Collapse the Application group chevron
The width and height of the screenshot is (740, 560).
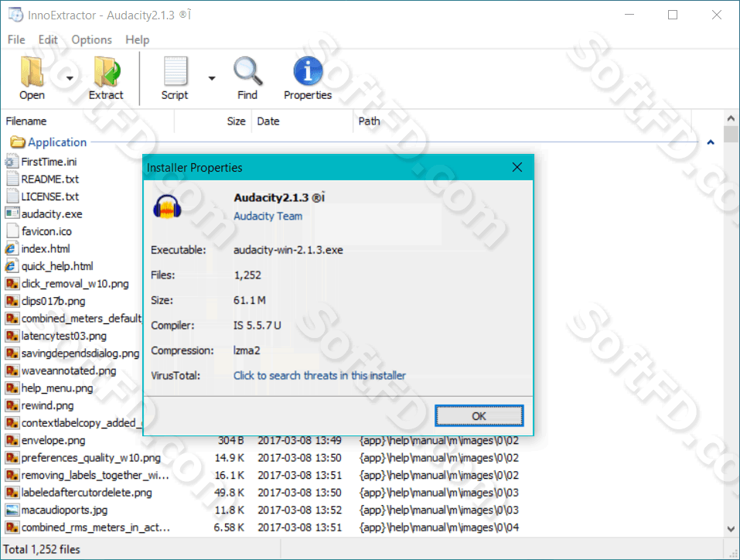[x=711, y=142]
